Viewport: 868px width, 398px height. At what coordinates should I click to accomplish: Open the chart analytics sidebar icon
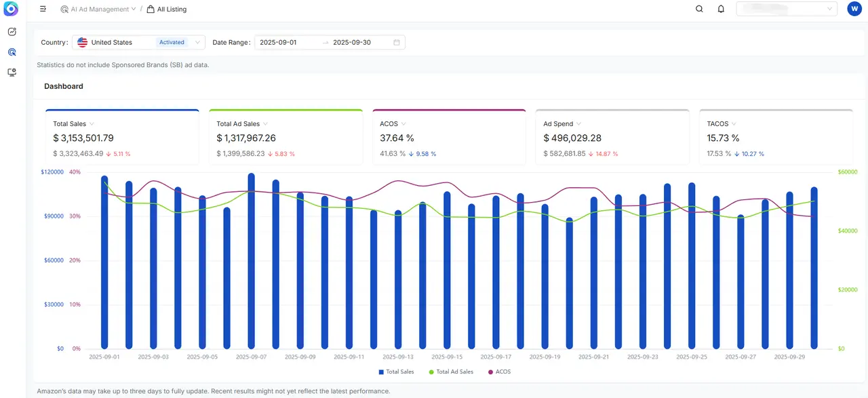[x=12, y=32]
